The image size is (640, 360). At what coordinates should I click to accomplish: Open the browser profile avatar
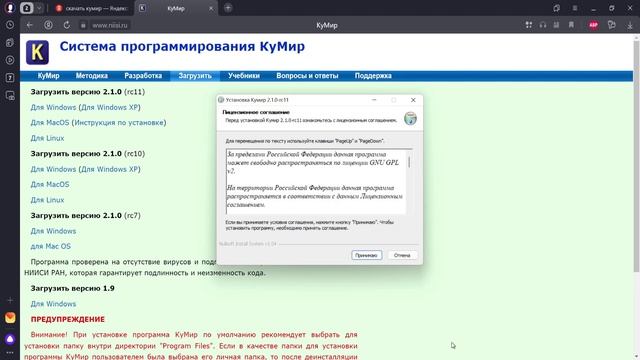(x=10, y=8)
